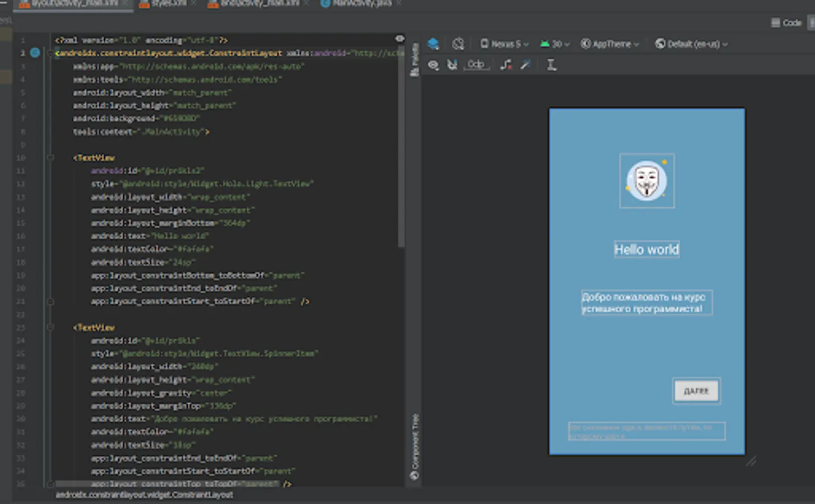This screenshot has width=815, height=504.
Task: Click the gutter icon on line 2
Action: click(35, 53)
